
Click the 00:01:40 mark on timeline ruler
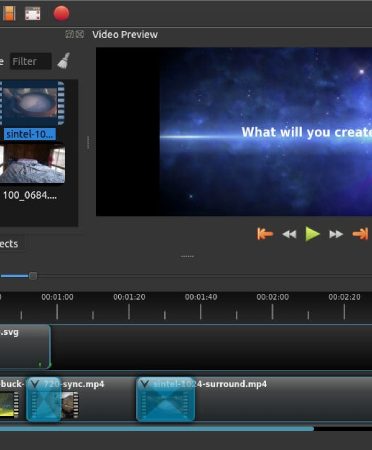click(201, 297)
